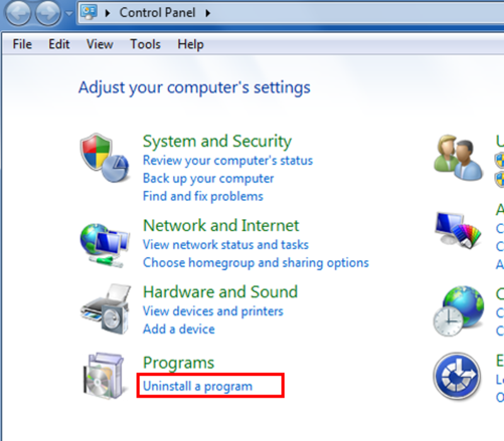Open the recent pages dropdown arrow
The height and width of the screenshot is (441, 504).
[69, 13]
